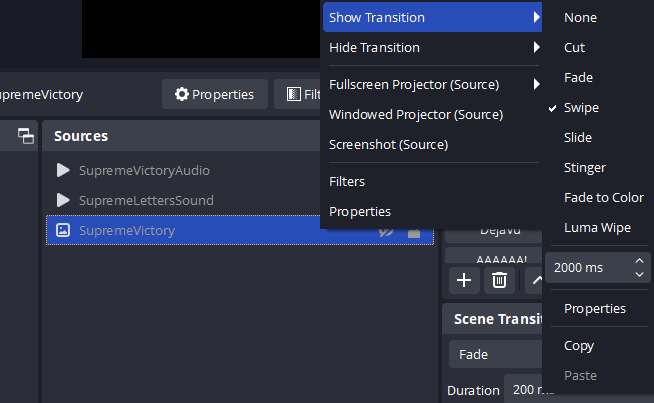
Task: Increase transition duration with up arrow
Action: coord(639,261)
